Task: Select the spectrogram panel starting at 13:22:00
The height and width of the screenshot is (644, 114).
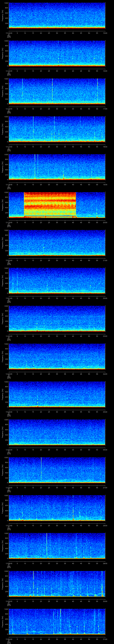Action: [57, 318]
